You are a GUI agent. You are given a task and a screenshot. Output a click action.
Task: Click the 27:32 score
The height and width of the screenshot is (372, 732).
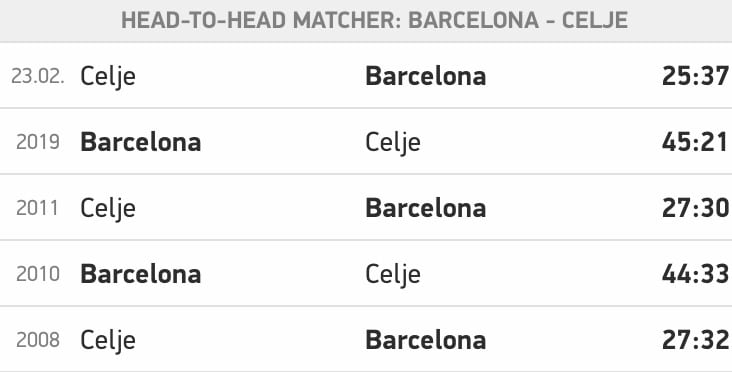point(695,340)
